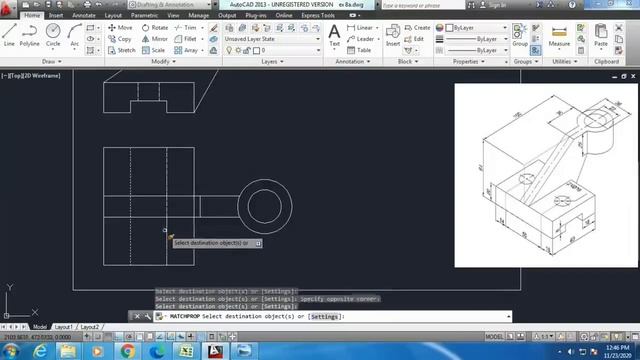Toggle the layer lock icon
640x360 pixels.
pos(247,50)
